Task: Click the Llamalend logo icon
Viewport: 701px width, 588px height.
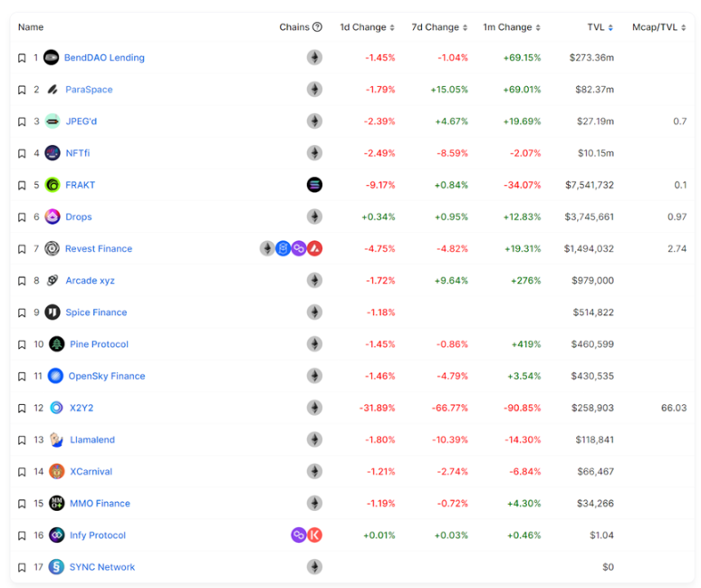Action: click(57, 439)
